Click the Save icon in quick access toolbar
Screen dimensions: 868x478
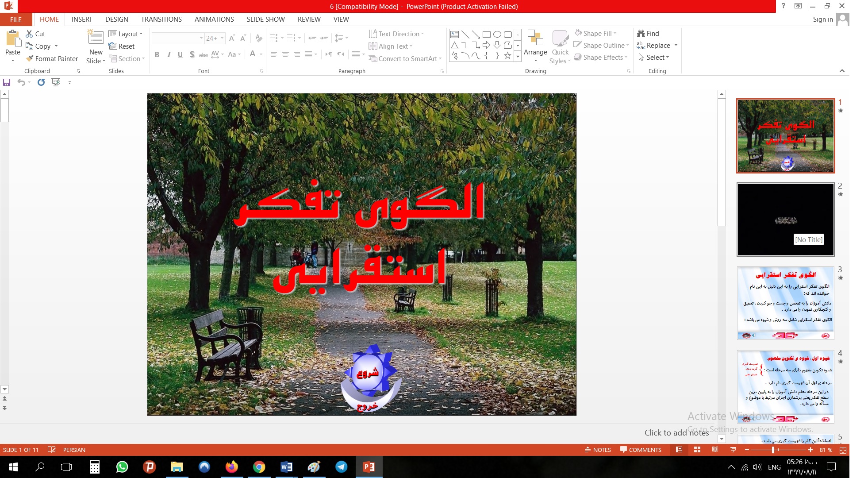7,82
